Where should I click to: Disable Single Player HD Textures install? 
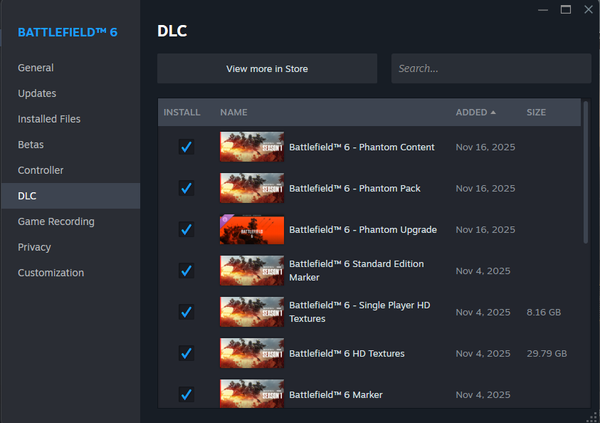tap(185, 312)
